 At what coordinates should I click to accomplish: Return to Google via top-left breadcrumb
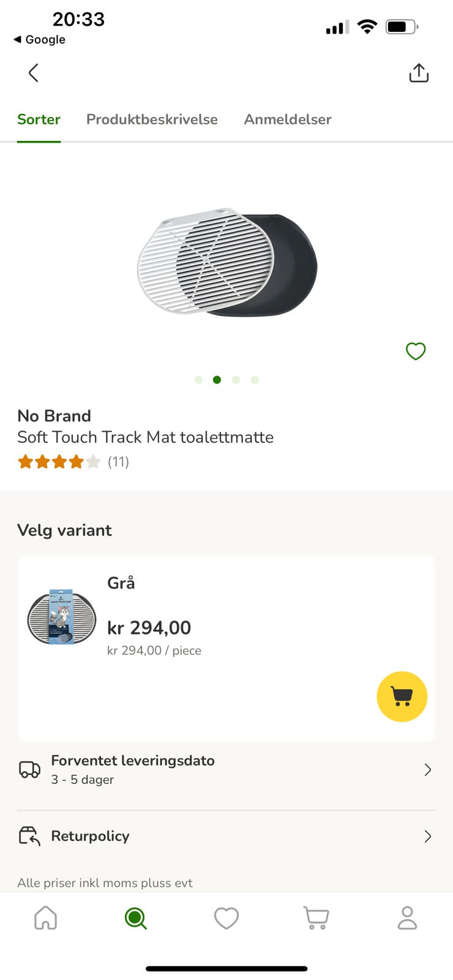pos(40,39)
